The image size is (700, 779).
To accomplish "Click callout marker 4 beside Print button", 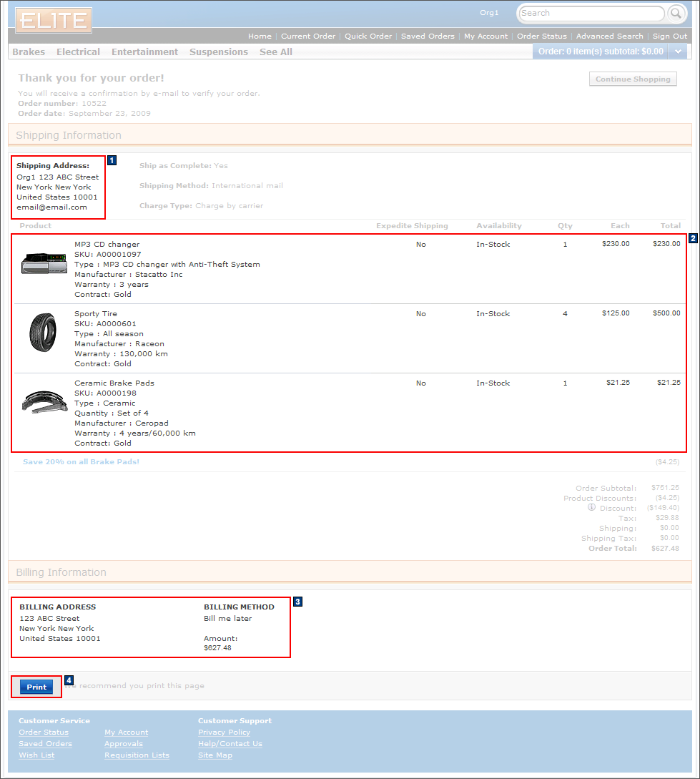I will 69,680.
